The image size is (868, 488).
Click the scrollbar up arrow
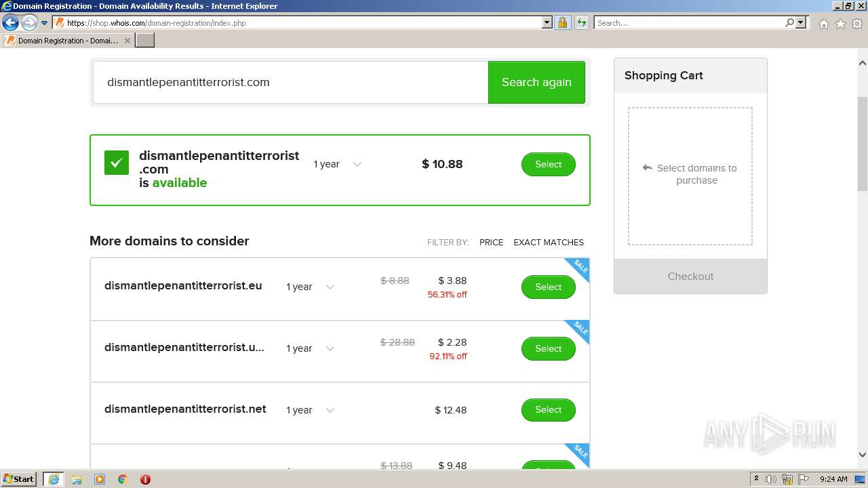[x=863, y=63]
